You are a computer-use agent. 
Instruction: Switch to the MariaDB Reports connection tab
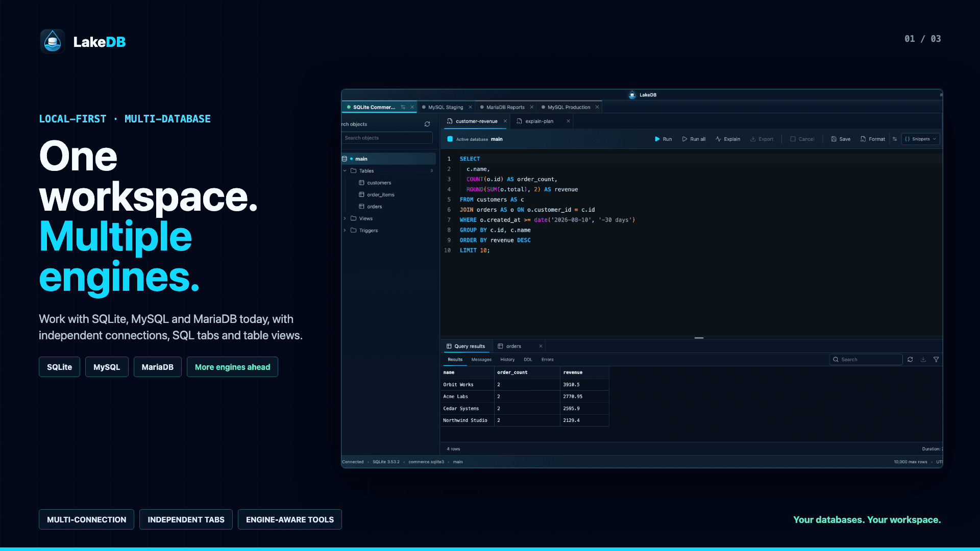[505, 107]
